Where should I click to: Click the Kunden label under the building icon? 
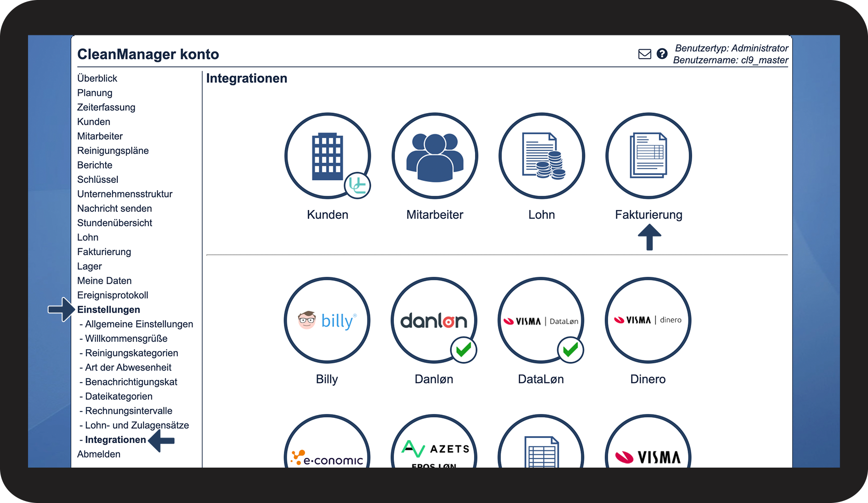point(328,214)
